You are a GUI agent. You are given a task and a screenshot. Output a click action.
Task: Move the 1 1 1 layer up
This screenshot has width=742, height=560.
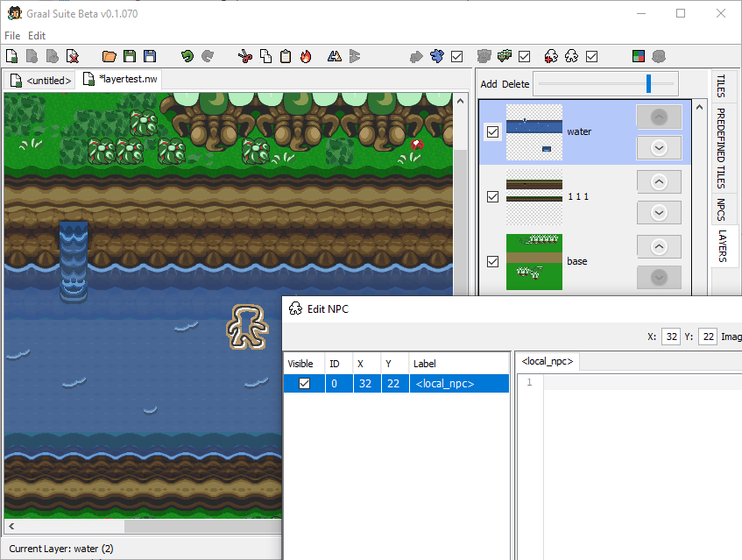pos(659,181)
